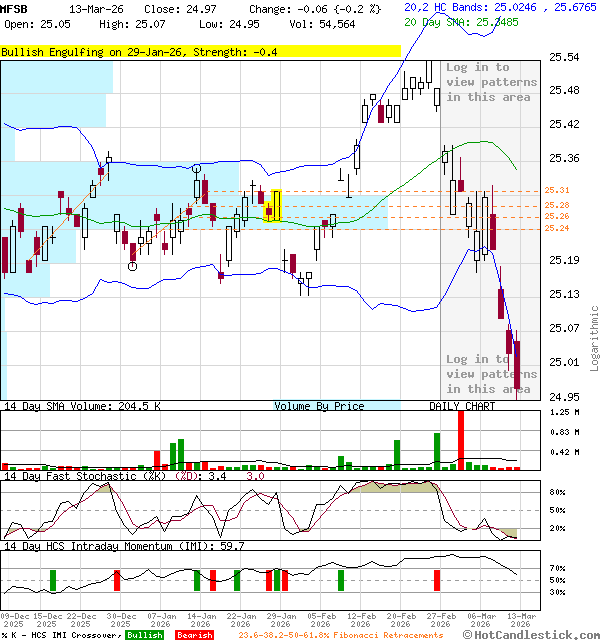Click the yellow-highlighted Bullish Engulfing candle
Viewport: 600px width, 640px height.
(276, 206)
